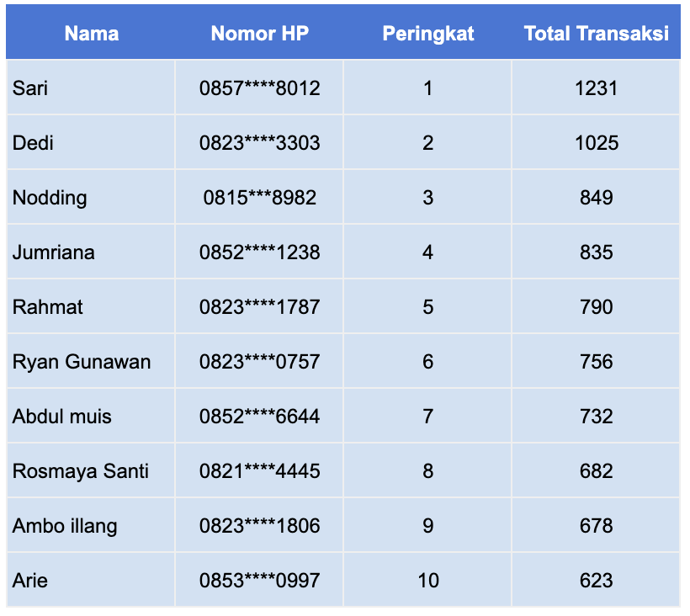Select the name cell Dedi
Screen dimensions: 690x616
pyautogui.click(x=91, y=142)
